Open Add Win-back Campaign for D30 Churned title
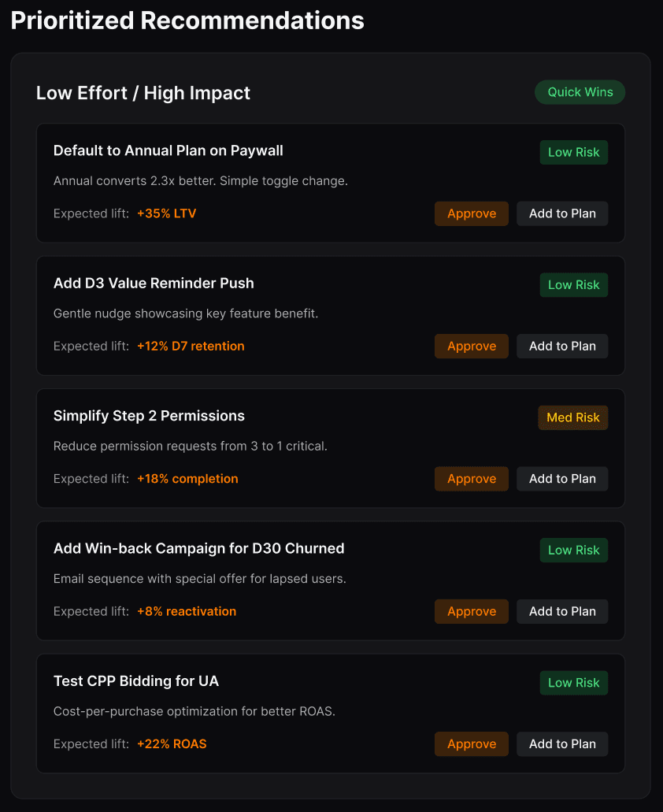 198,548
